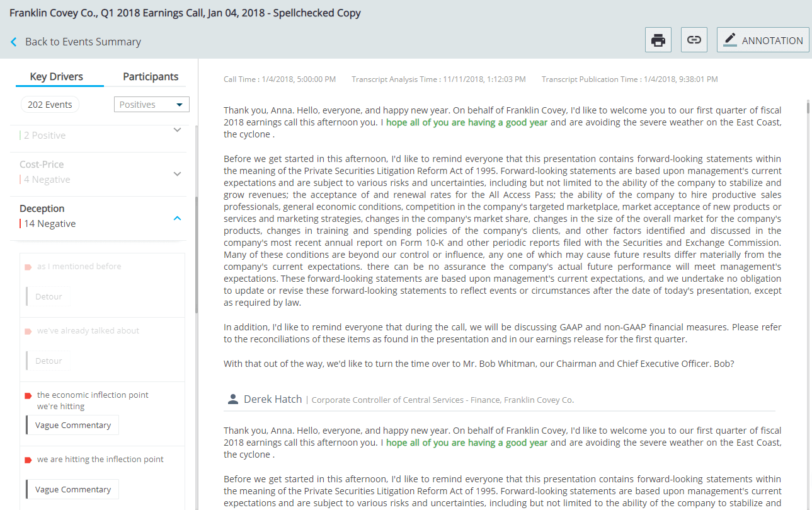Click Derek Hatch's person icon
Image resolution: width=812 pixels, height=510 pixels.
(x=233, y=399)
